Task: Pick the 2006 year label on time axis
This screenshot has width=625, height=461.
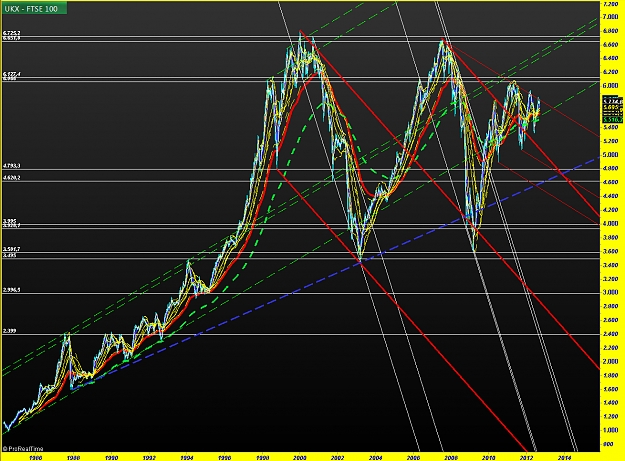Action: point(413,458)
